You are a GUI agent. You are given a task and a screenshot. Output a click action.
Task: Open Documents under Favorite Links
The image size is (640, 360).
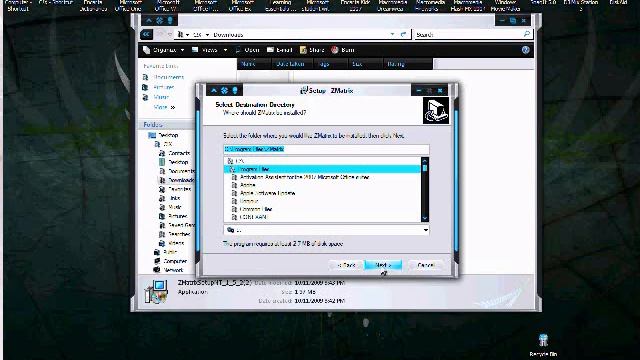pos(164,77)
